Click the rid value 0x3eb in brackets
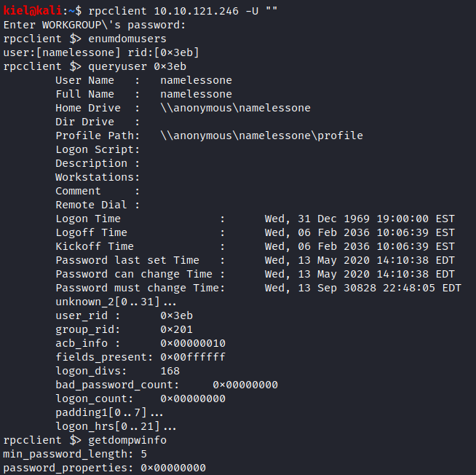The image size is (476, 475). tap(176, 53)
